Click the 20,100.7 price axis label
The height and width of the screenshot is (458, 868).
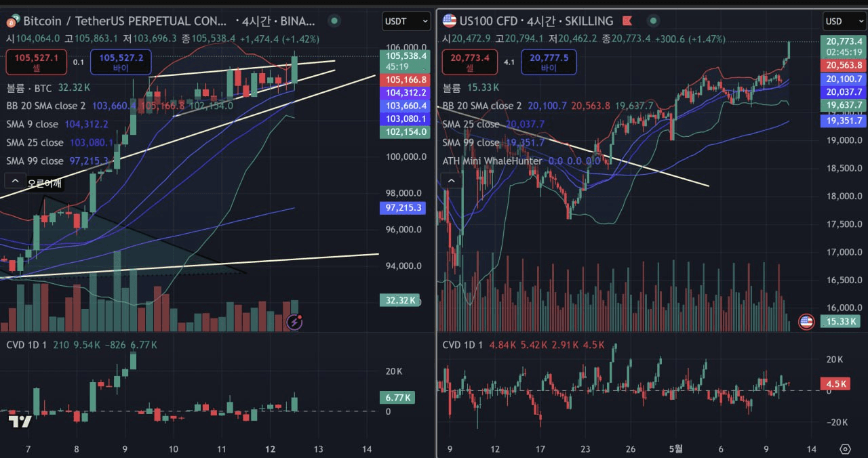[x=844, y=79]
